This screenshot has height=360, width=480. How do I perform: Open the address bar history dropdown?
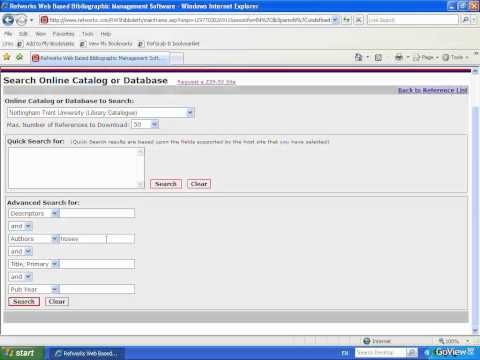[x=335, y=20]
